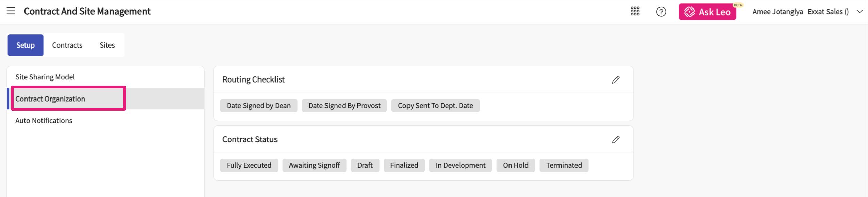Viewport: 868px width, 197px height.
Task: Open Auto Notifications settings
Action: [x=44, y=121]
